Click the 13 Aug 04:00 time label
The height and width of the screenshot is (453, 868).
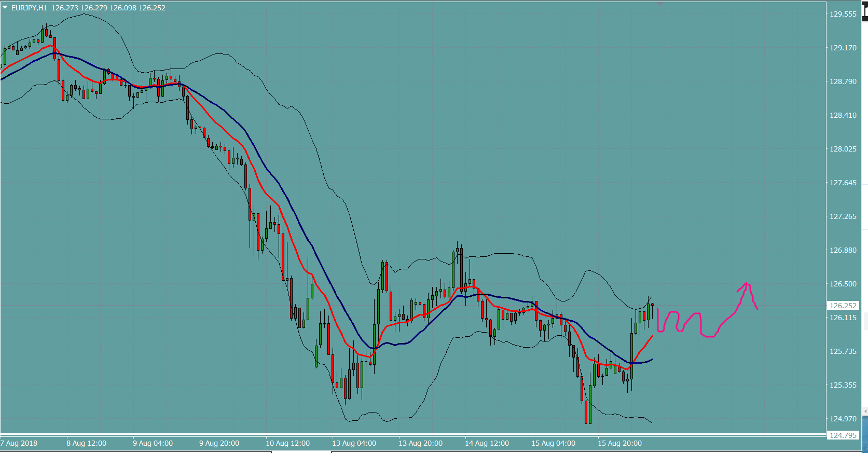(354, 443)
